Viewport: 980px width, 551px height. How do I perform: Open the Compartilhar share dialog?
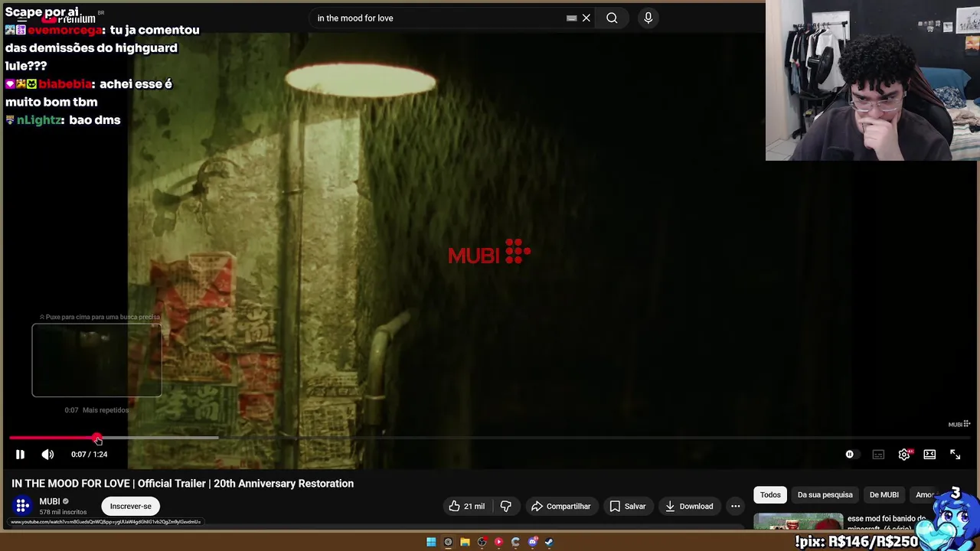click(561, 506)
